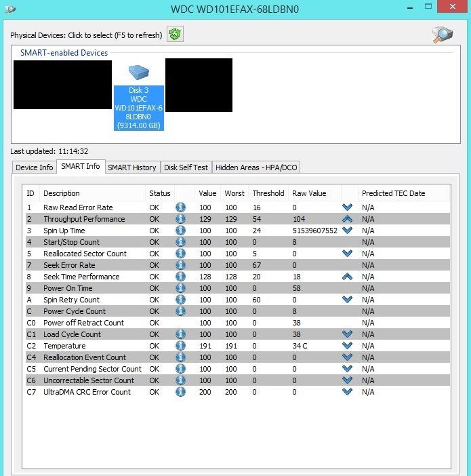Image resolution: width=471 pixels, height=476 pixels.
Task: Click the app icon in title bar
Action: click(10, 9)
